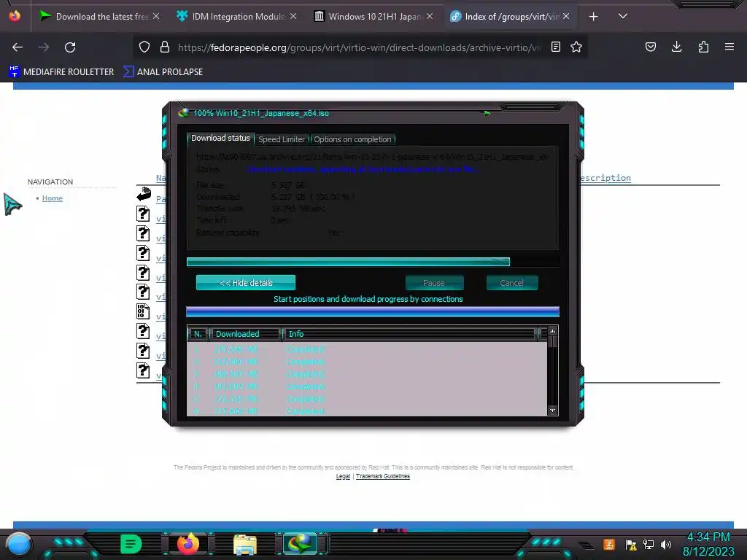Close the Windows 10 21H1 Japanese tab
The height and width of the screenshot is (560, 747).
pos(430,17)
